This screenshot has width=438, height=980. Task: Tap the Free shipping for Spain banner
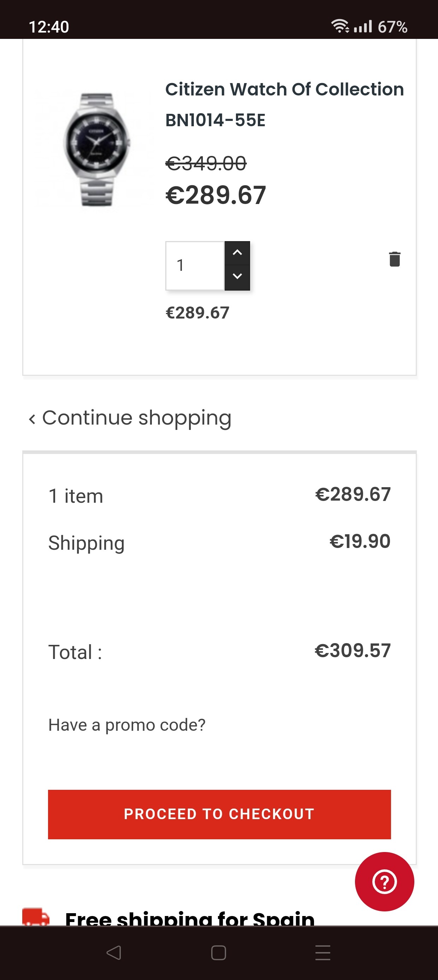pyautogui.click(x=189, y=918)
